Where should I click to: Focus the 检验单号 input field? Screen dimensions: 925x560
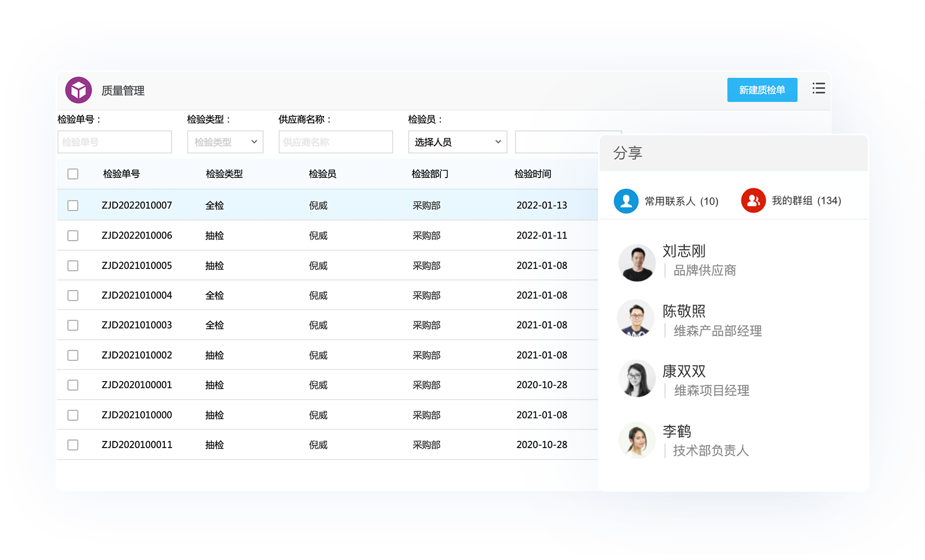point(115,142)
